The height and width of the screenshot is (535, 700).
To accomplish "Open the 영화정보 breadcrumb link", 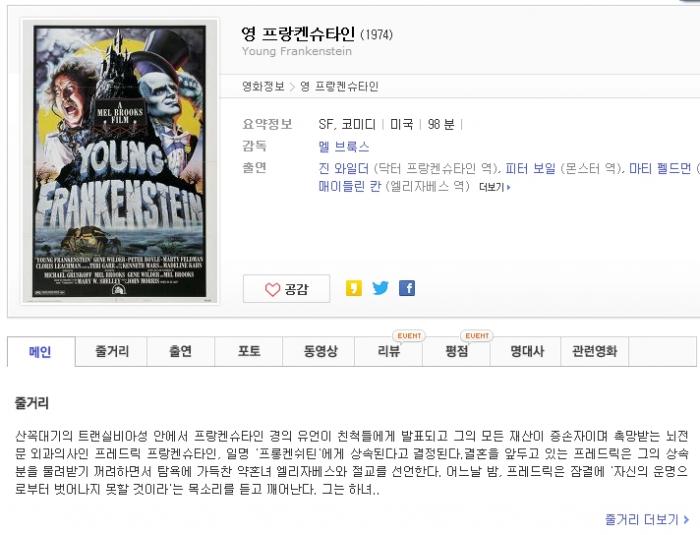I will [263, 86].
